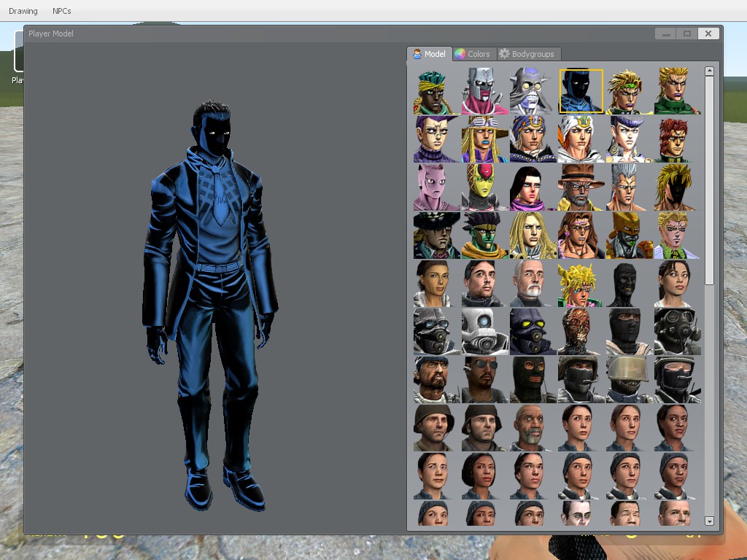Select the purple-haired model in purple turtleneck
This screenshot has height=560, width=747.
click(437, 139)
